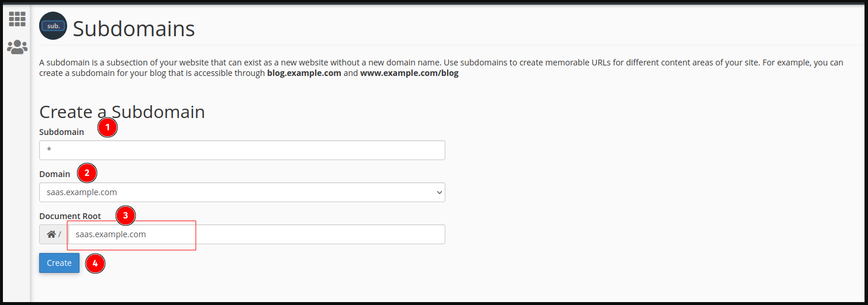Open the apps grid icon in sidebar
The width and height of the screenshot is (868, 305).
[x=17, y=19]
